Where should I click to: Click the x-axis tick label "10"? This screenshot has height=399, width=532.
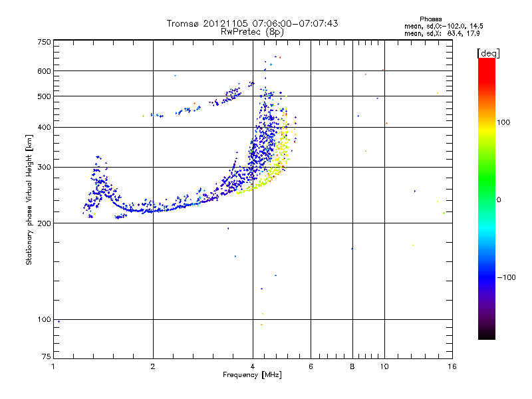(x=384, y=366)
